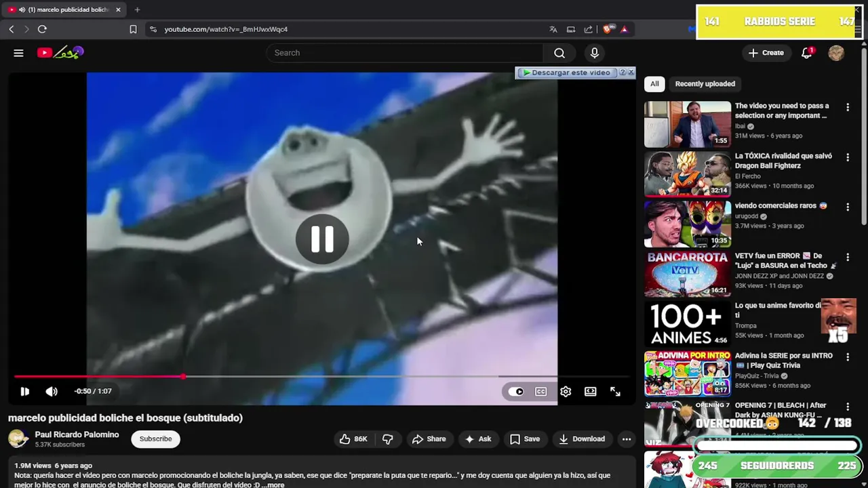Screen dimensions: 868x488
Task: Pause the video with the center button
Action: [x=322, y=239]
